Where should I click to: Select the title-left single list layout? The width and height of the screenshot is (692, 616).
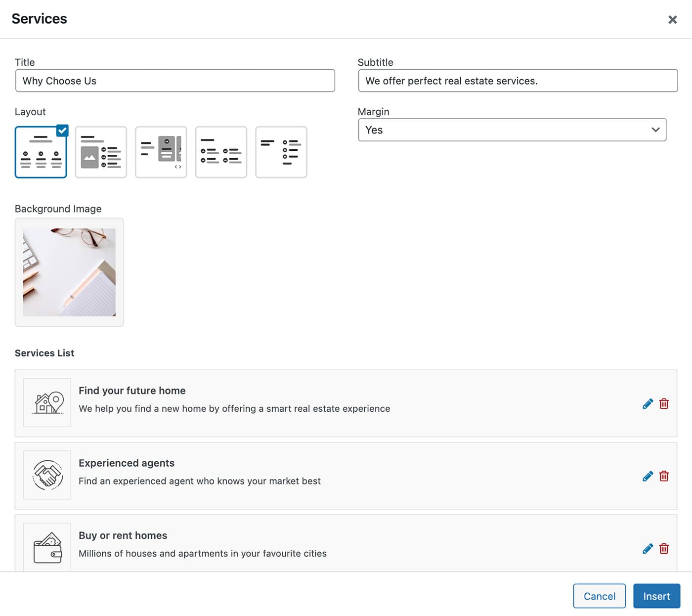point(281,152)
